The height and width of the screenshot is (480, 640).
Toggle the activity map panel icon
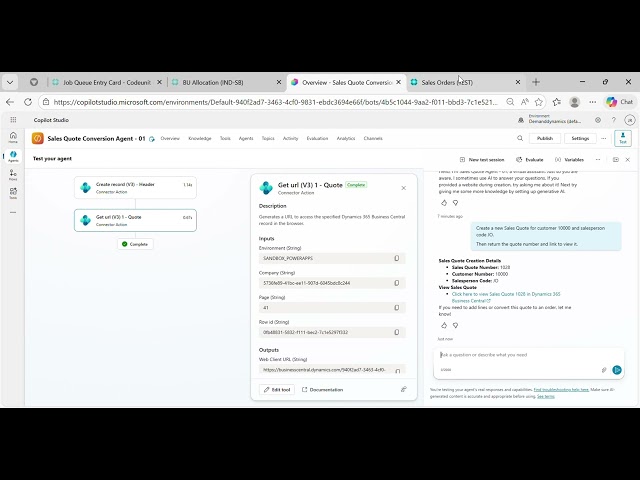click(x=616, y=160)
